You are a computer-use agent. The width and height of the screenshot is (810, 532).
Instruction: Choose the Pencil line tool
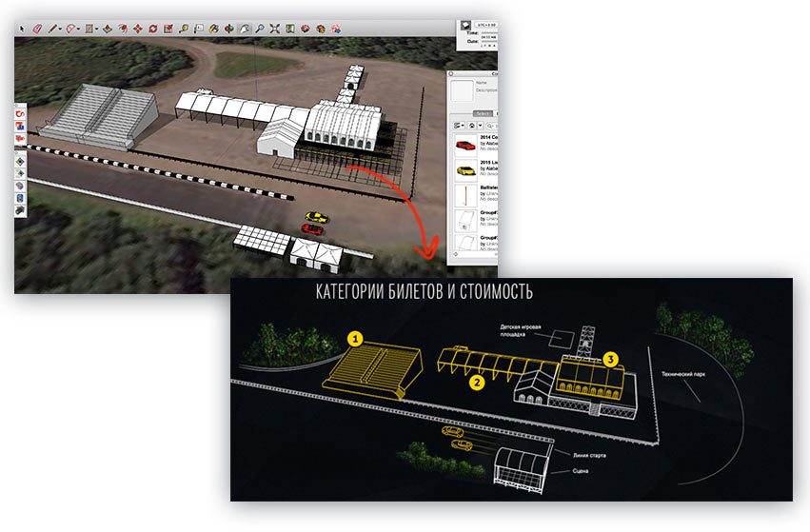pos(52,29)
